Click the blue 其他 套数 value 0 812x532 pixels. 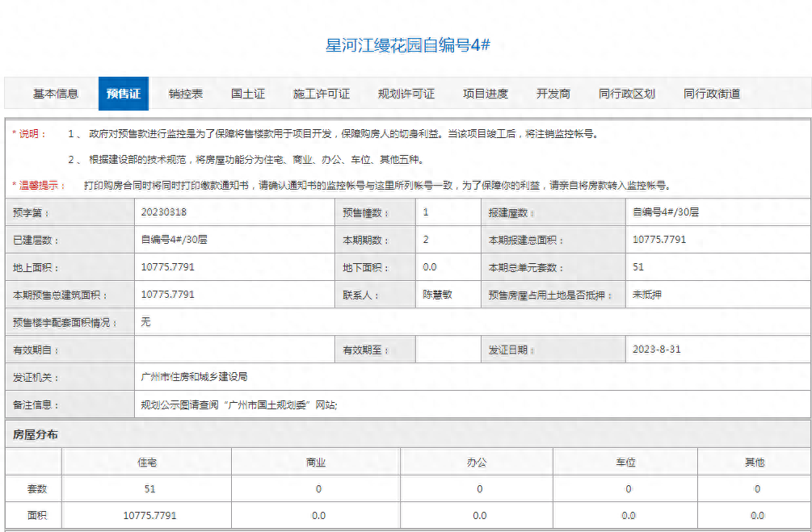coord(756,488)
